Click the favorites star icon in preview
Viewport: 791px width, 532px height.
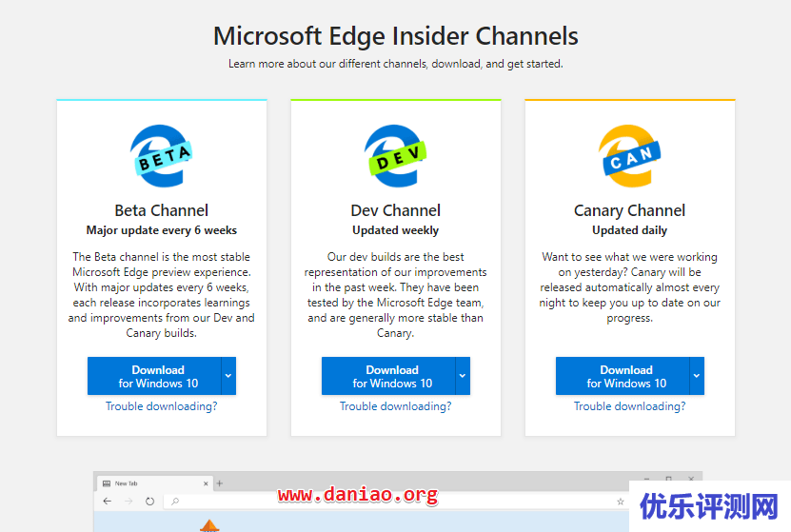click(621, 502)
